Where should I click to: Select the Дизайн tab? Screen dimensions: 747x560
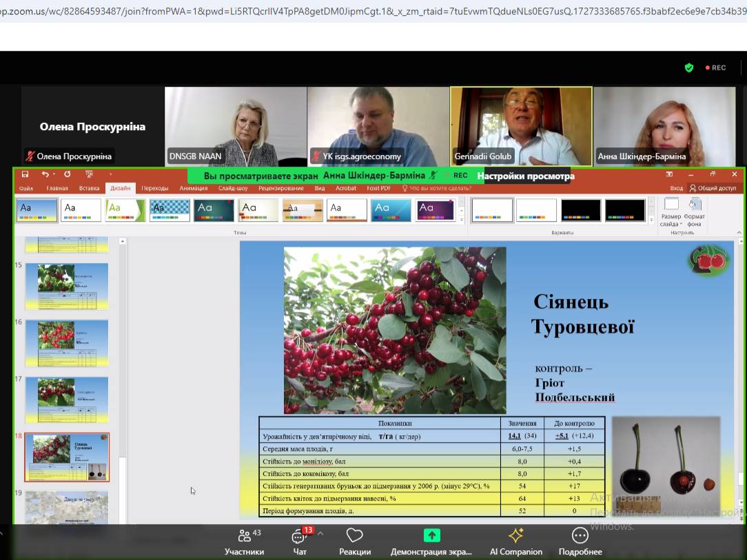120,188
